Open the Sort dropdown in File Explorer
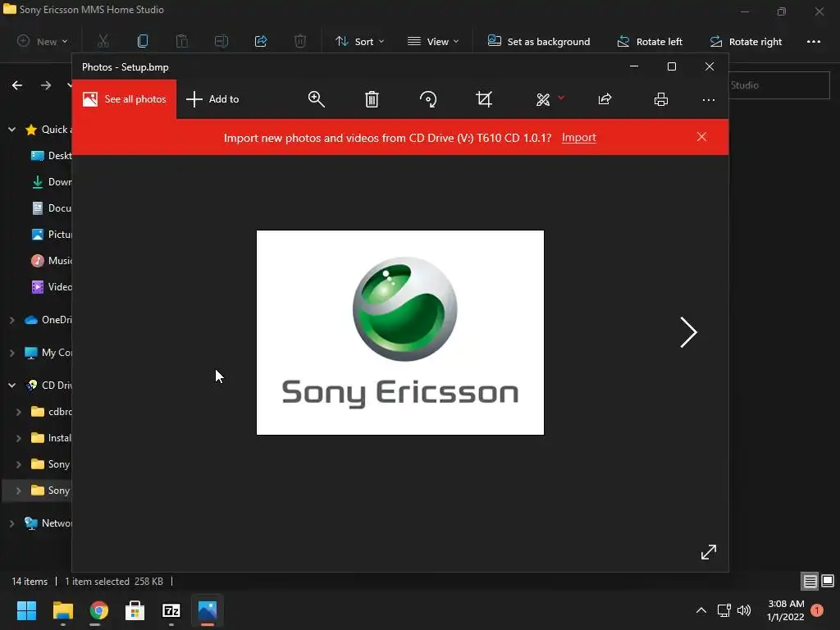Viewport: 840px width, 630px height. point(359,41)
